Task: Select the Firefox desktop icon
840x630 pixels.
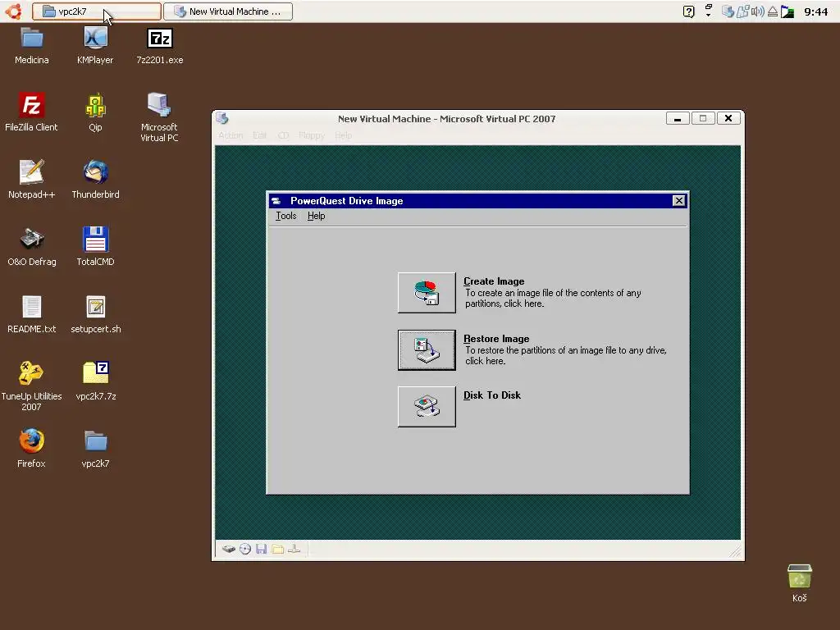Action: pos(31,449)
